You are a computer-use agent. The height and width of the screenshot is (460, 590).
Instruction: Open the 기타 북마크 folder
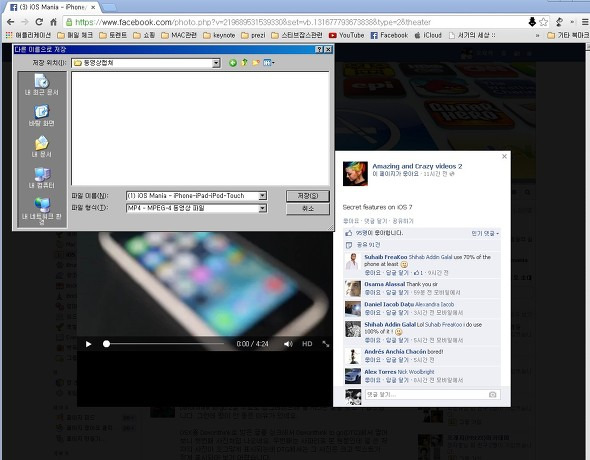pos(568,35)
